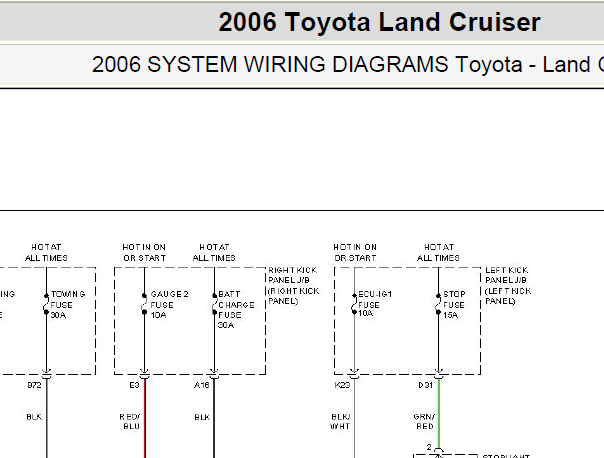Select the "RED/BLU" wire color label
This screenshot has height=458, width=604.
tap(130, 421)
